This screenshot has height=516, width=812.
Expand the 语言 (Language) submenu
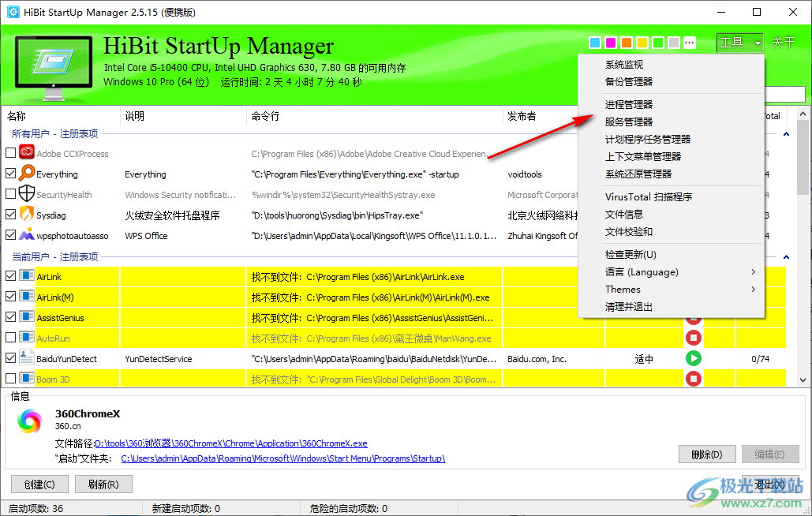pyautogui.click(x=671, y=271)
